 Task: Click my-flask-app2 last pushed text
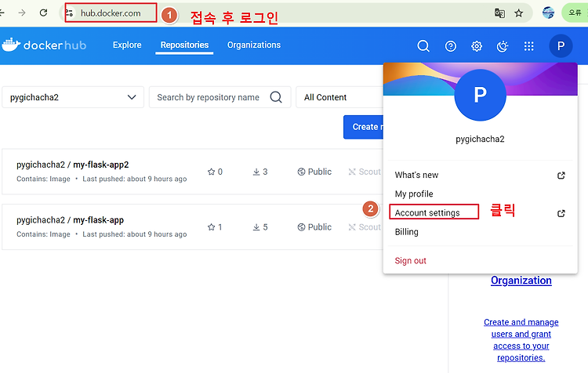135,179
